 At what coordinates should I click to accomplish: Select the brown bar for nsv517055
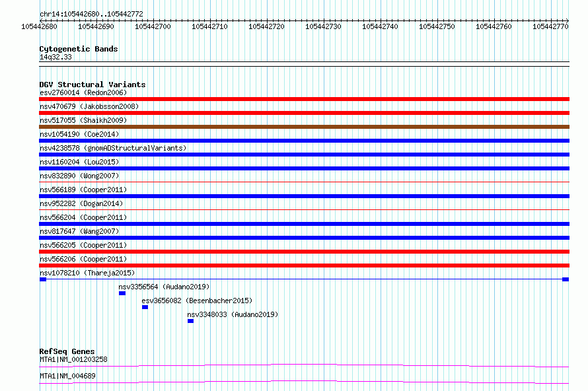click(x=304, y=127)
